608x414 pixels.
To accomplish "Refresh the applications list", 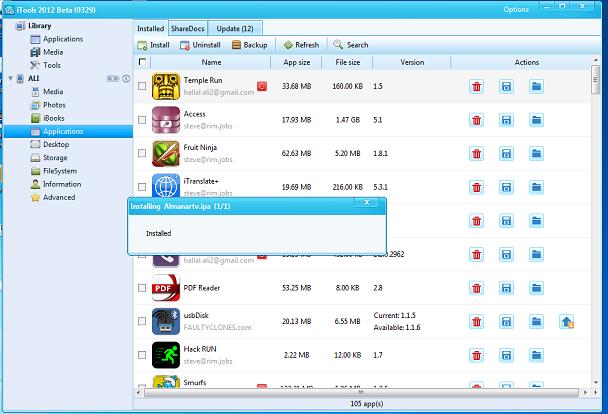I will pos(301,45).
